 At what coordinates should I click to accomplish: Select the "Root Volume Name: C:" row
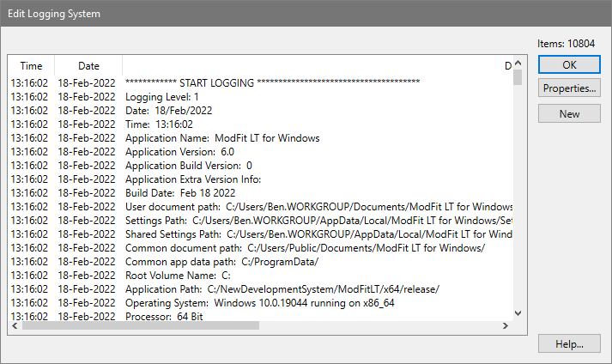[178, 276]
